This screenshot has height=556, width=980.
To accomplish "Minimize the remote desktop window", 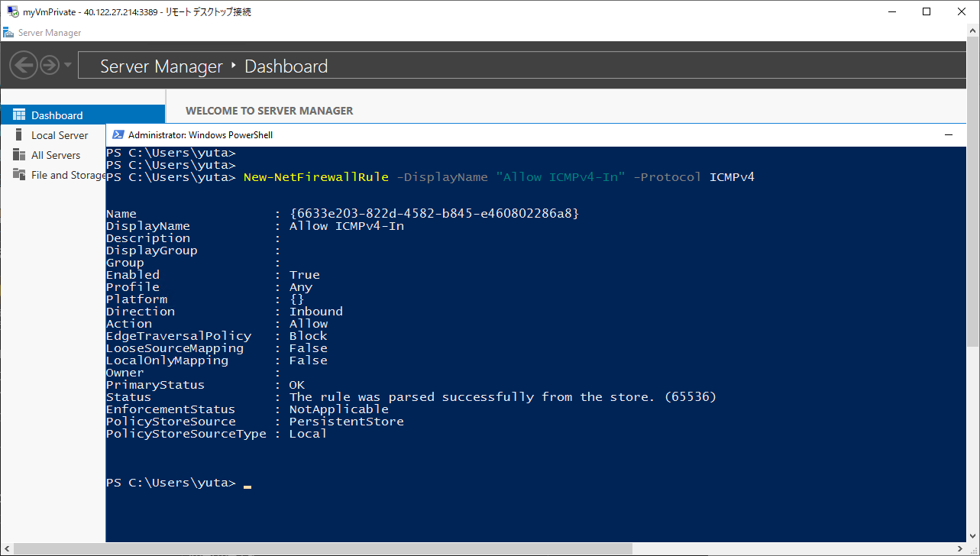I will [x=891, y=11].
